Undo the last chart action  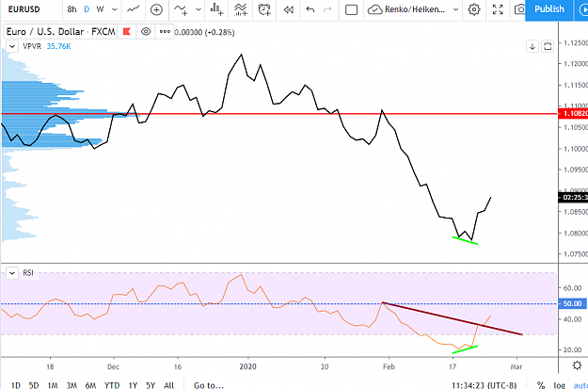310,9
